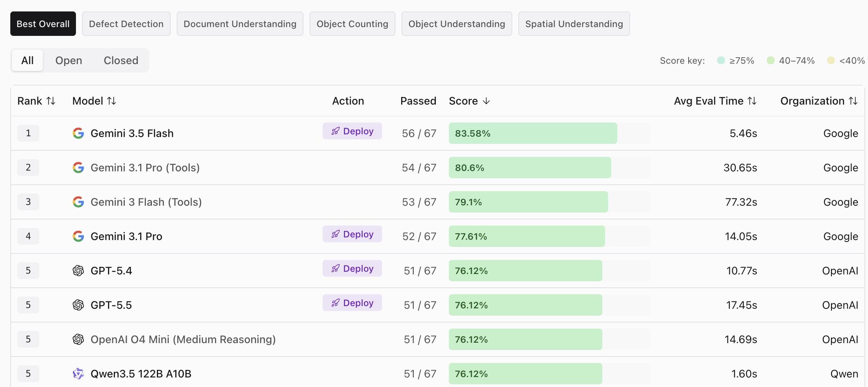868x387 pixels.
Task: Click the Qwen logo beside Qwen3.5 122B A10B
Action: click(x=78, y=374)
